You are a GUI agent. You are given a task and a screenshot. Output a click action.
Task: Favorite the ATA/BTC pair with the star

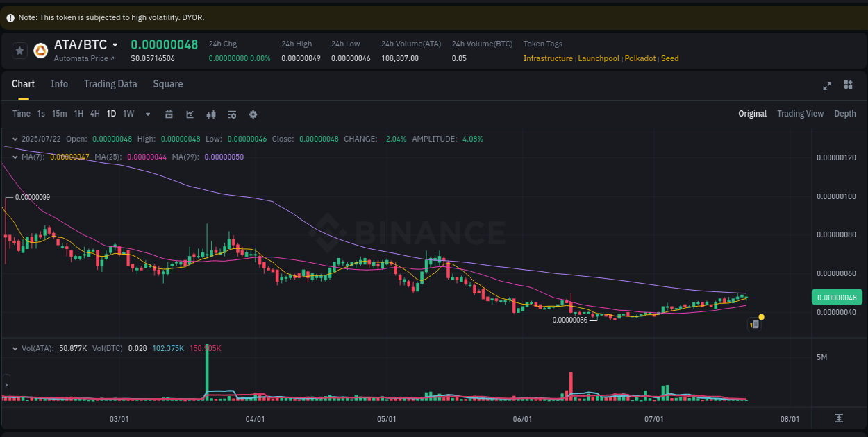click(19, 49)
